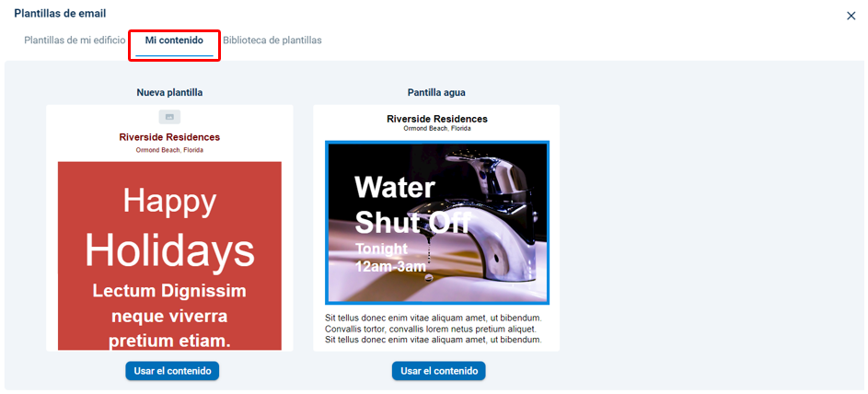Select the Mi contenido tab
Screen dimensions: 868x394
point(174,41)
